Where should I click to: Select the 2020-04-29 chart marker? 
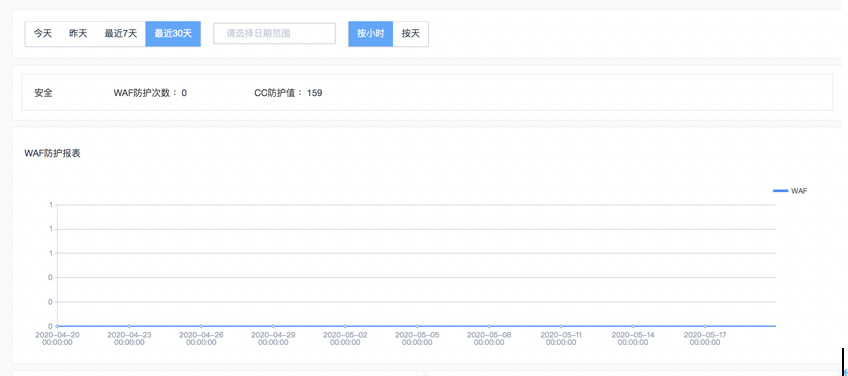click(273, 326)
